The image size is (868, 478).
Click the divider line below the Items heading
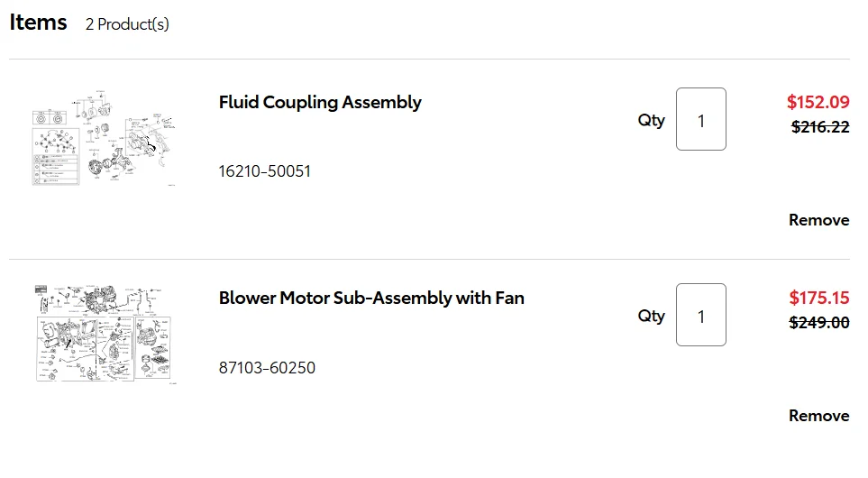click(429, 59)
